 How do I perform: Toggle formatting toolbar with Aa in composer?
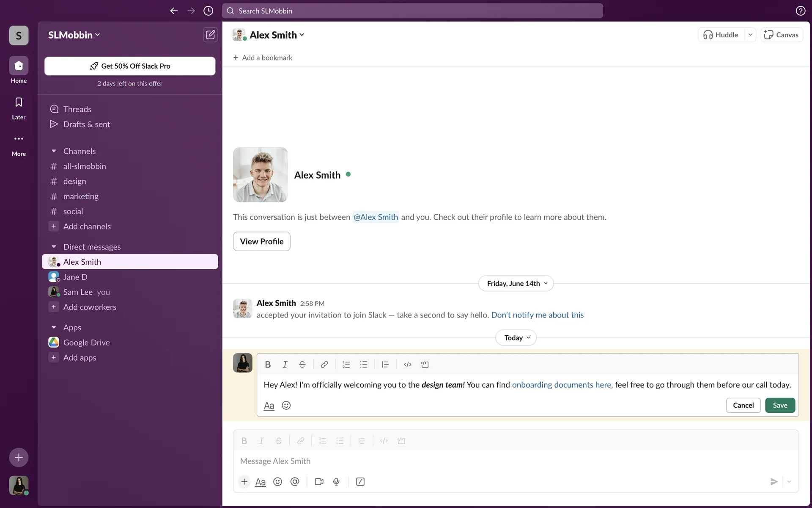tap(261, 482)
